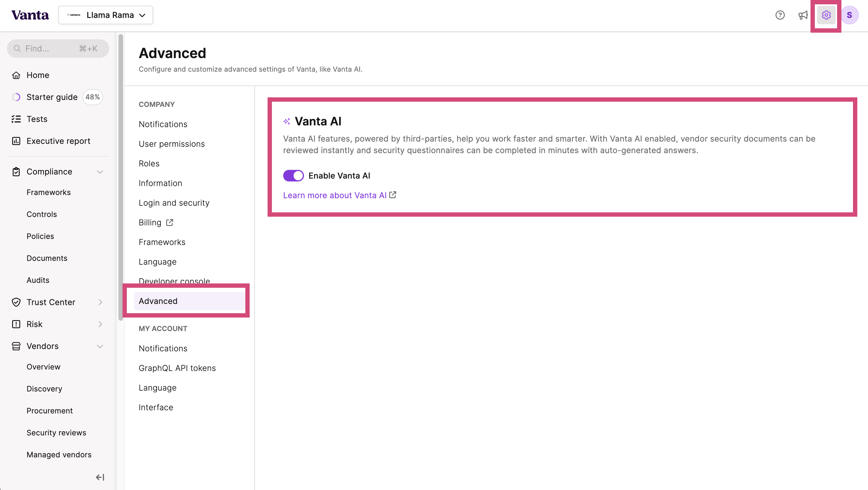Image resolution: width=868 pixels, height=490 pixels.
Task: Collapse the sidebar with the arrow icon
Action: [100, 477]
